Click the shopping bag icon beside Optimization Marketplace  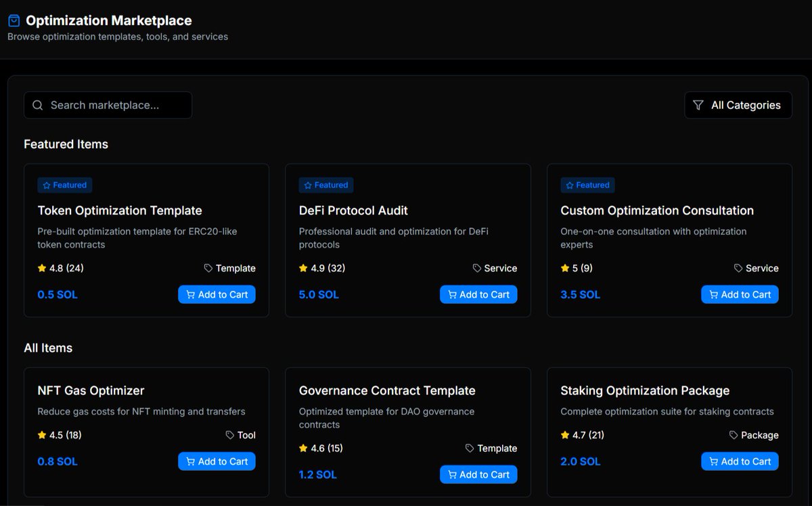coord(14,21)
